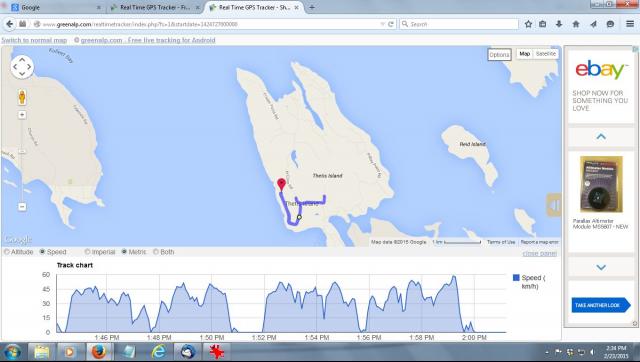Toggle the Speed (km/h) legend entry
The height and width of the screenshot is (362, 640).
click(530, 282)
